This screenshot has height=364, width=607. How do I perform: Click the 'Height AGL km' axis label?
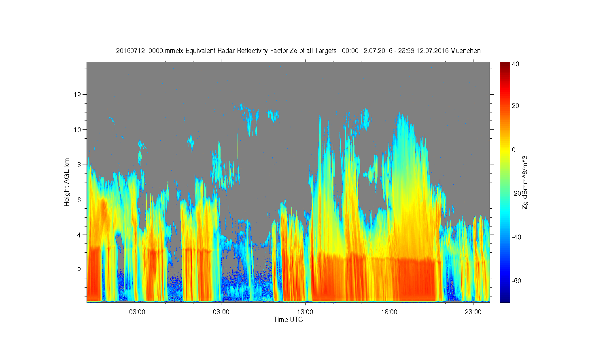(67, 182)
